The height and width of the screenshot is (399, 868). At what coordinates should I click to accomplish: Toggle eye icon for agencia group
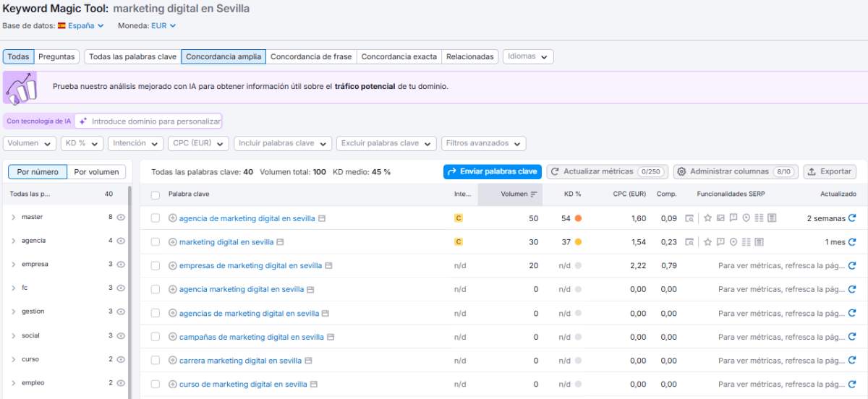coord(121,241)
